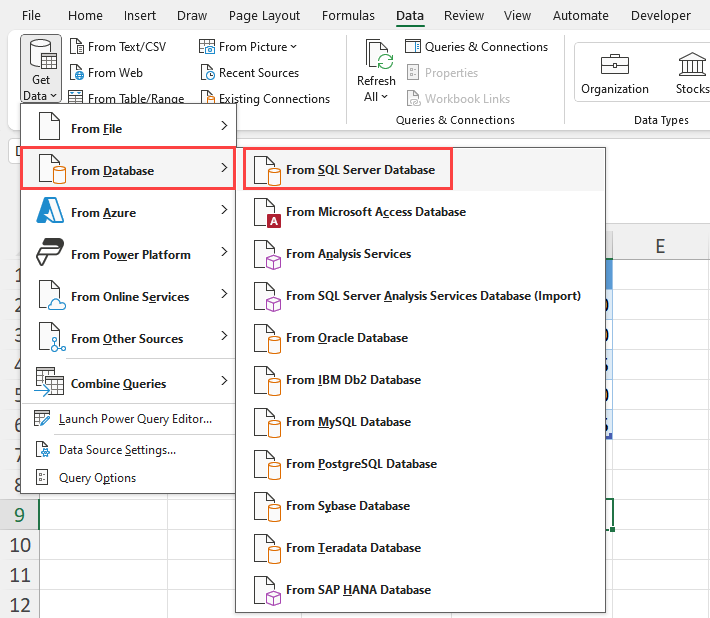The height and width of the screenshot is (618, 710).
Task: Select row 10 header
Action: 19,545
